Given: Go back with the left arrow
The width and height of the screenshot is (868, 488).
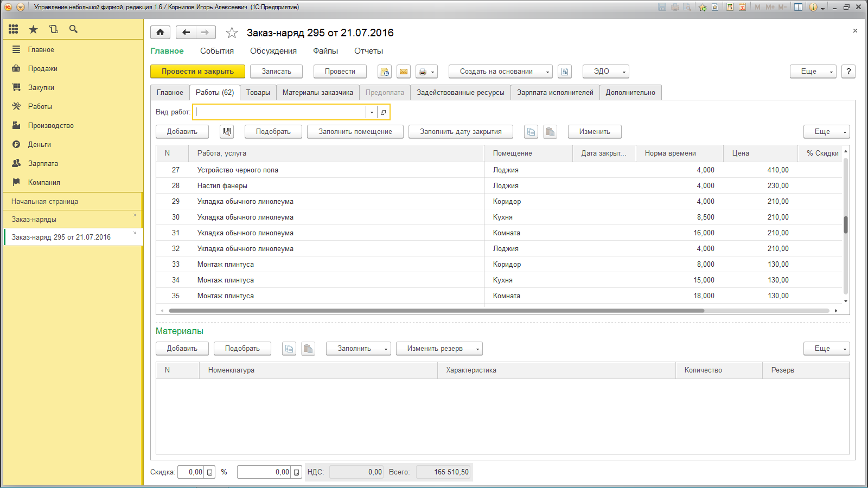Looking at the screenshot, I should click(x=186, y=33).
